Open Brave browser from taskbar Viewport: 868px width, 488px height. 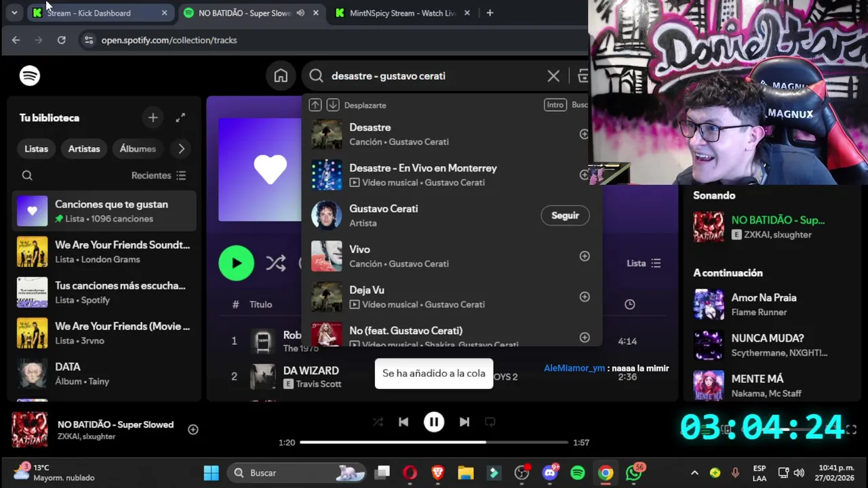click(438, 473)
